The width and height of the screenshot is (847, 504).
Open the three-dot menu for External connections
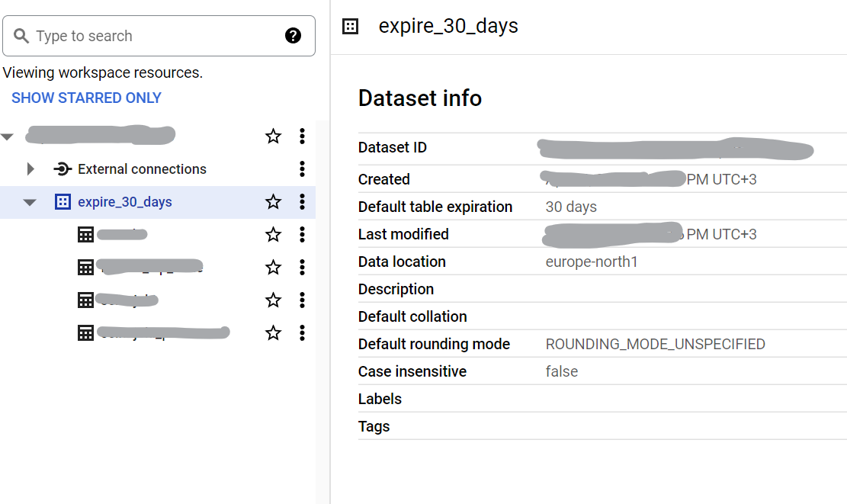pos(302,169)
